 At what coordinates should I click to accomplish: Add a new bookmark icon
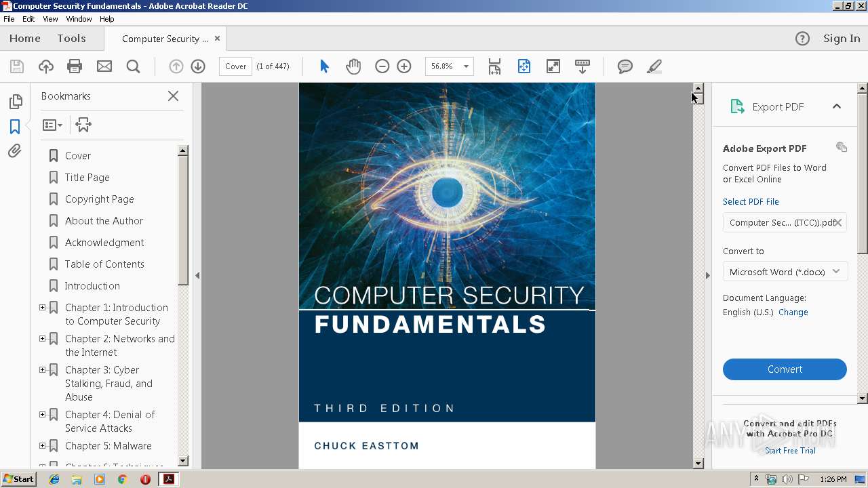pyautogui.click(x=83, y=125)
